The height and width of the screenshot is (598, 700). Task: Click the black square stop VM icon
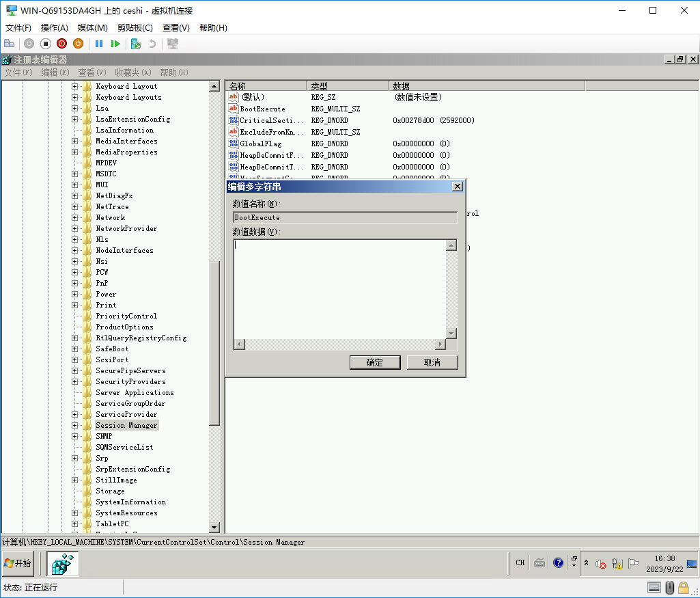point(46,44)
